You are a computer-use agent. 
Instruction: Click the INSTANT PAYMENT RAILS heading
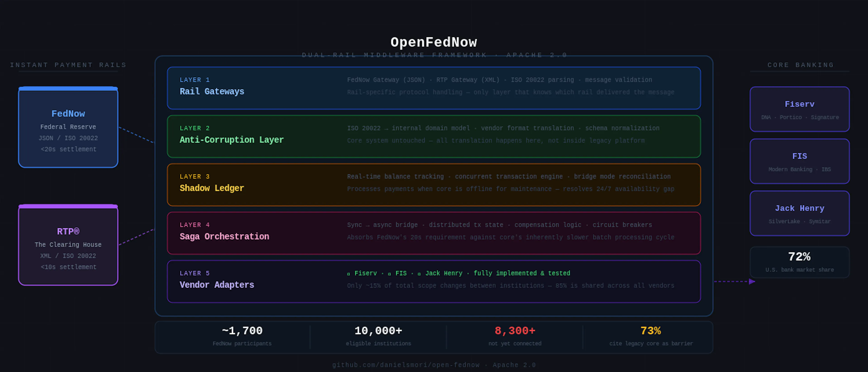pyautogui.click(x=68, y=65)
